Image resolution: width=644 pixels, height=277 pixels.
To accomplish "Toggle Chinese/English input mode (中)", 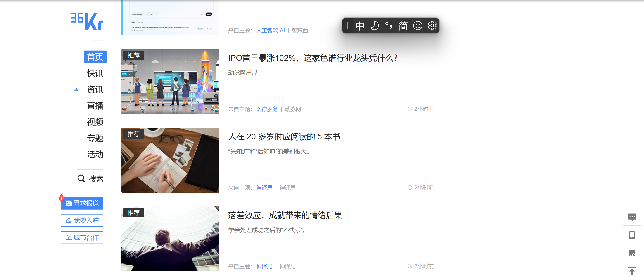I will click(x=360, y=26).
